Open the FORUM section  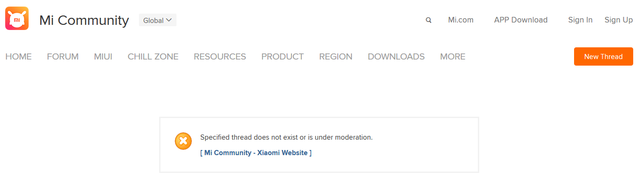click(63, 57)
